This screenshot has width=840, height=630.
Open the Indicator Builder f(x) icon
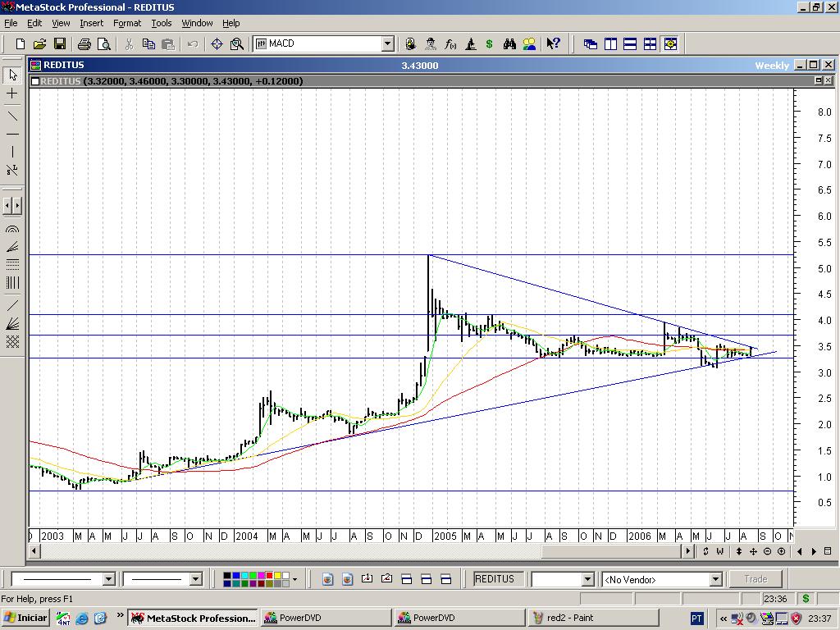coord(450,44)
